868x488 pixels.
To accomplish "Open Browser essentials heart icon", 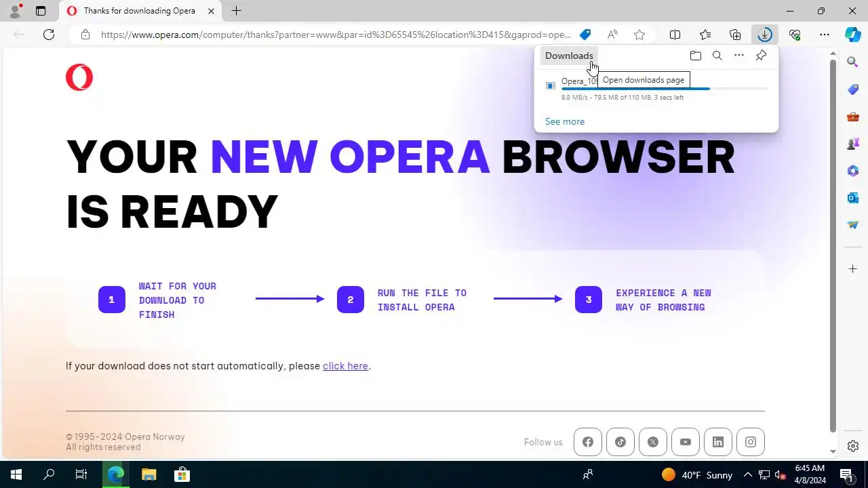I will [x=795, y=35].
